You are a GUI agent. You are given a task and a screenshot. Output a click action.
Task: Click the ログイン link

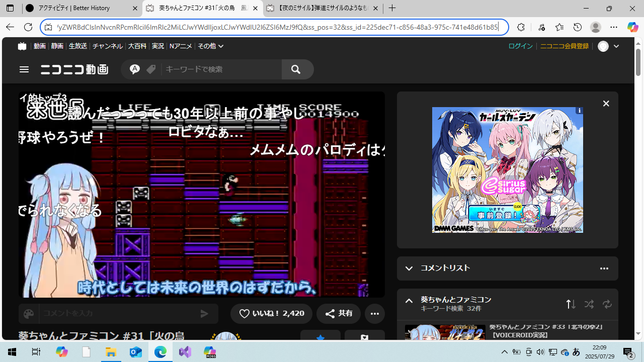pyautogui.click(x=520, y=46)
